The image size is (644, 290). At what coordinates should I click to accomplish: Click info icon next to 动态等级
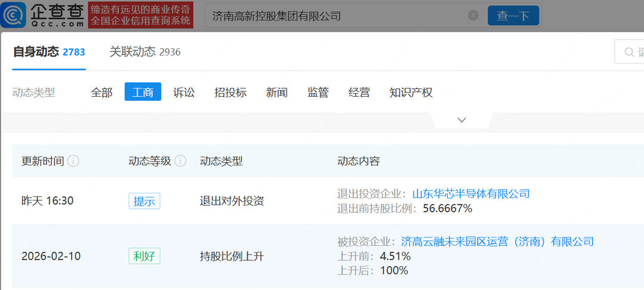181,161
